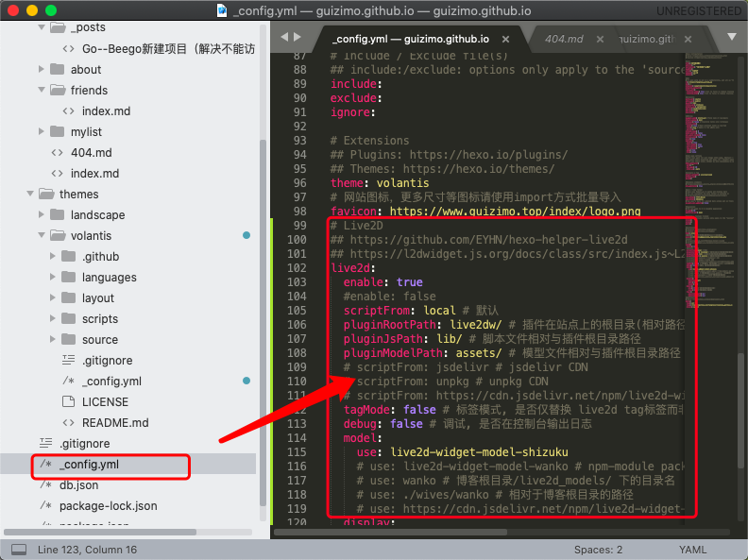Expand the about folder arrow
The image size is (748, 560).
click(42, 69)
